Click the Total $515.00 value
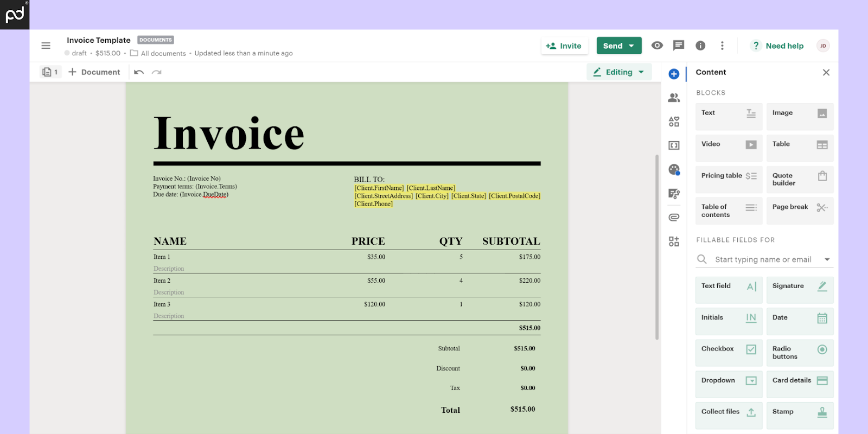 (x=522, y=409)
